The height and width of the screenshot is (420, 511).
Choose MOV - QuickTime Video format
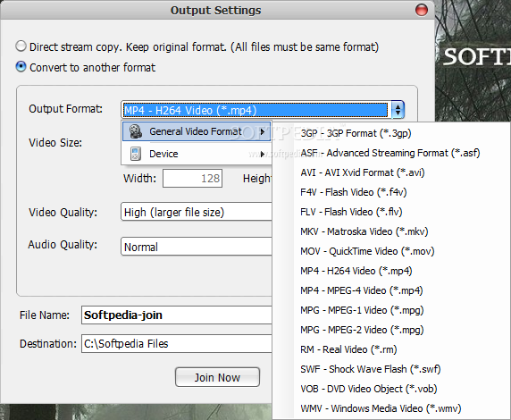tap(367, 251)
